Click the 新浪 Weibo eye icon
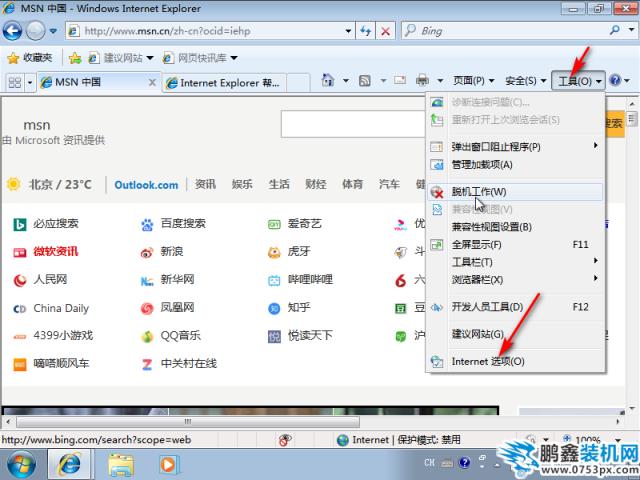Screen dimensions: 640x480 pos(147,253)
